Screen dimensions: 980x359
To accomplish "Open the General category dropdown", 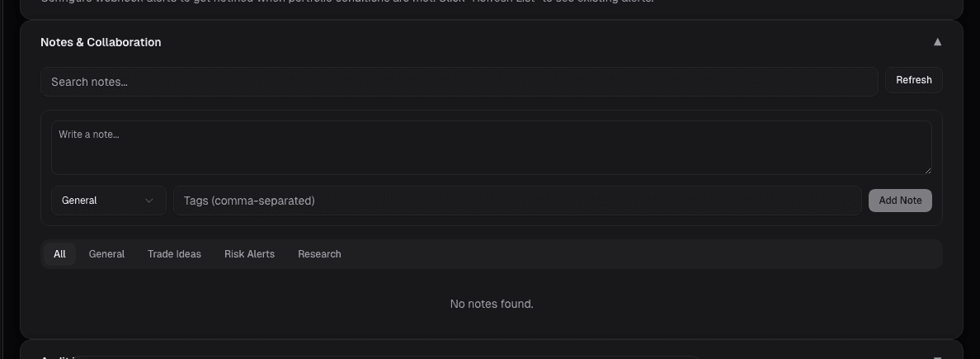I will pos(108,201).
